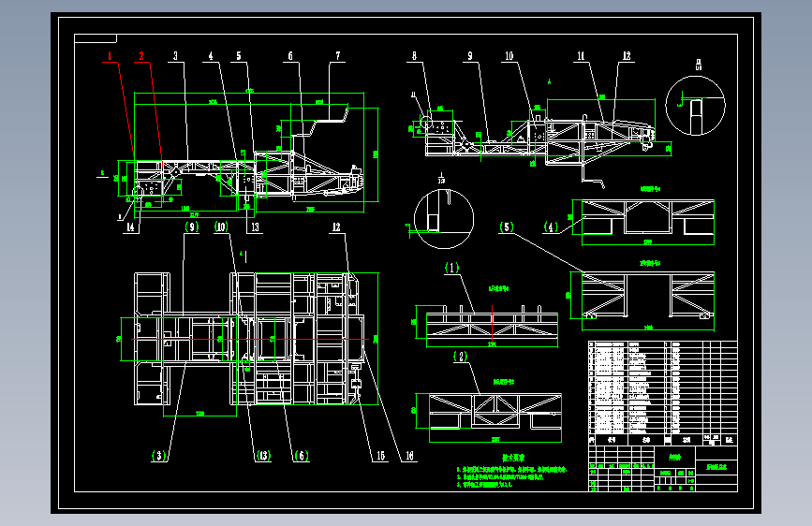Select callout number 15 label
Viewport: 812px width, 526px height.
point(380,456)
